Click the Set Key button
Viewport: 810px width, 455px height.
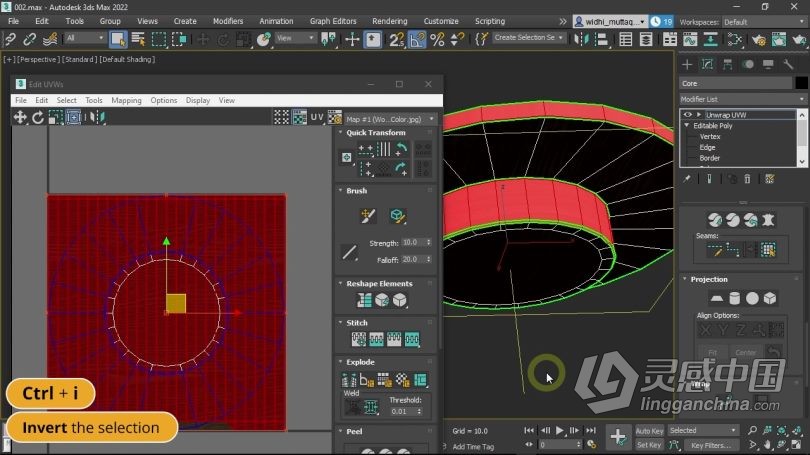click(x=649, y=445)
